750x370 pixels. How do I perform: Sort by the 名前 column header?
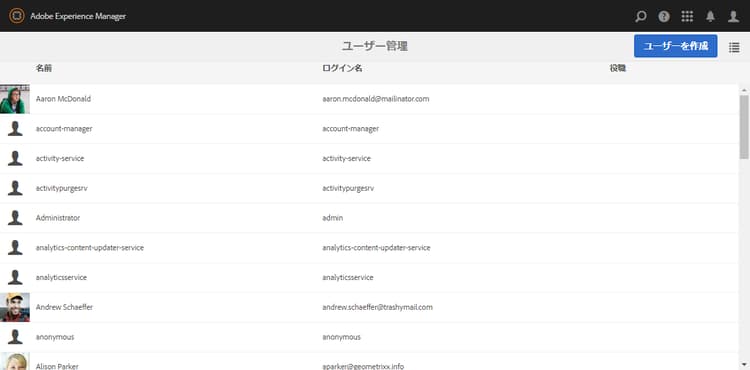pyautogui.click(x=44, y=68)
